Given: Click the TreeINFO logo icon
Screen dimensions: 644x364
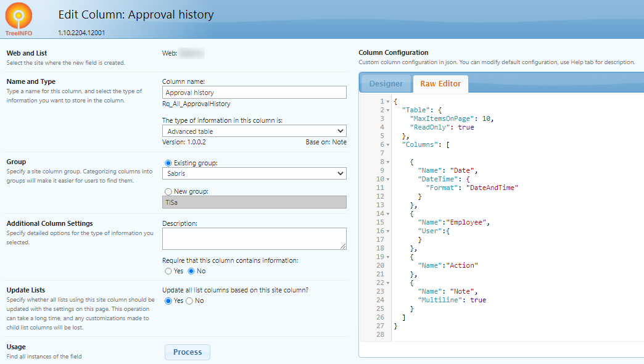Looking at the screenshot, I should point(19,19).
